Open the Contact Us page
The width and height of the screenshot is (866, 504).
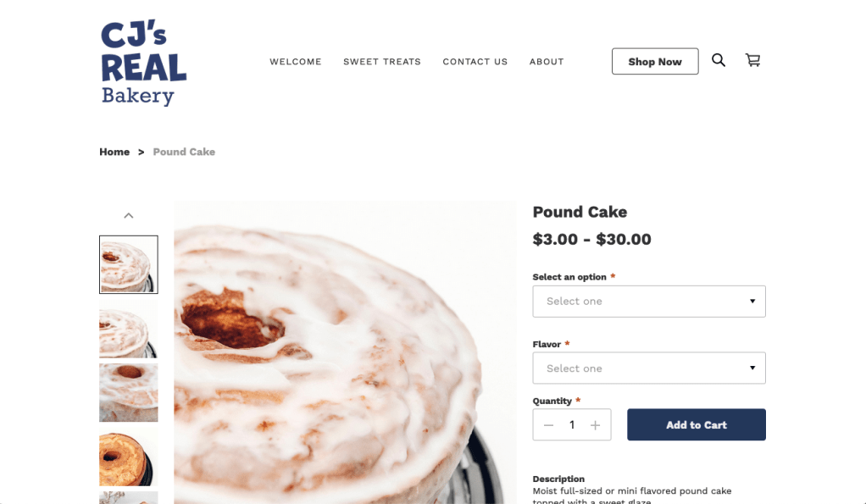(475, 62)
